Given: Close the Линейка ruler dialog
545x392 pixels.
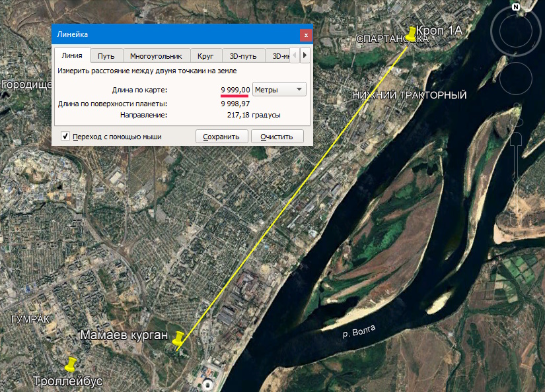Looking at the screenshot, I should [305, 34].
